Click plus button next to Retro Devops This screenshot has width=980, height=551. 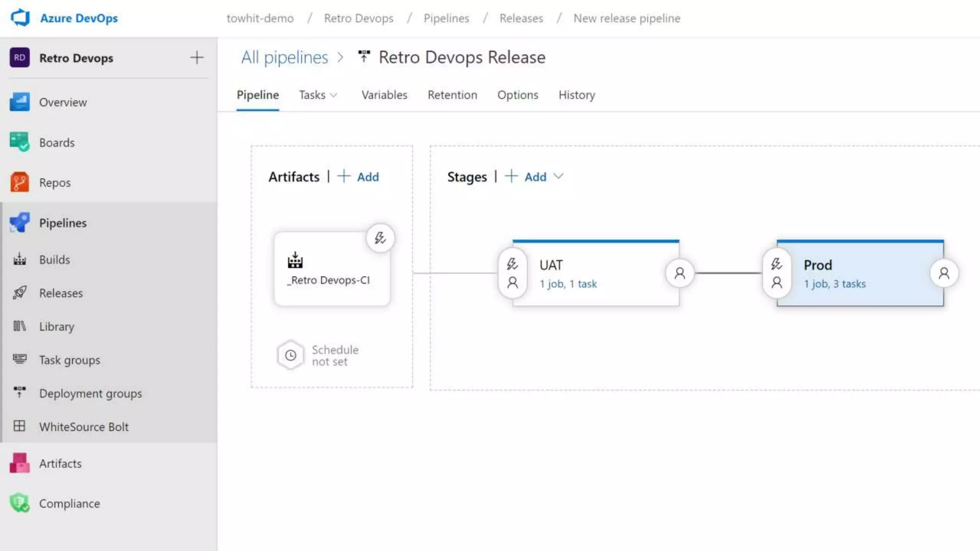197,58
